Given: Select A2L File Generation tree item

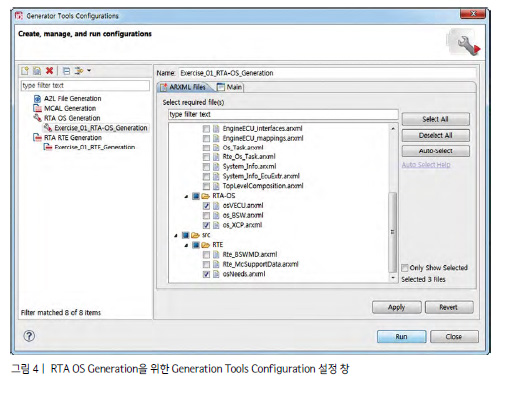Looking at the screenshot, I should point(72,99).
